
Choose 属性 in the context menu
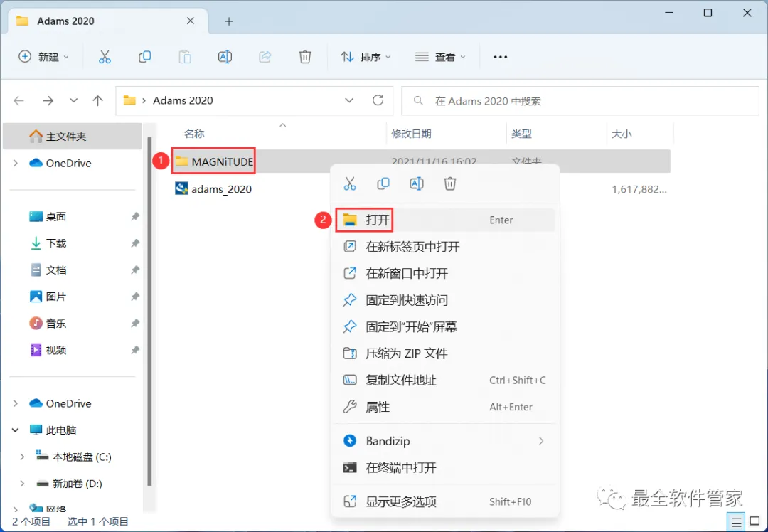[x=444, y=407]
